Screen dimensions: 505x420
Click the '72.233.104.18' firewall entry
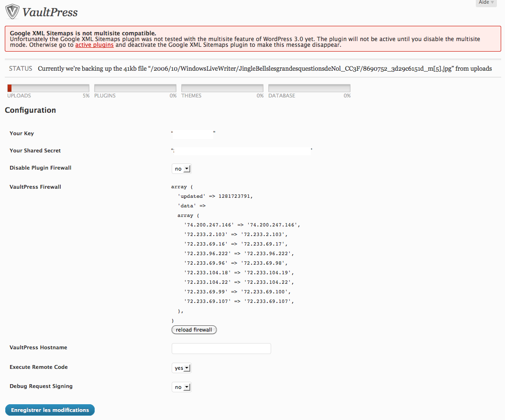[239, 273]
